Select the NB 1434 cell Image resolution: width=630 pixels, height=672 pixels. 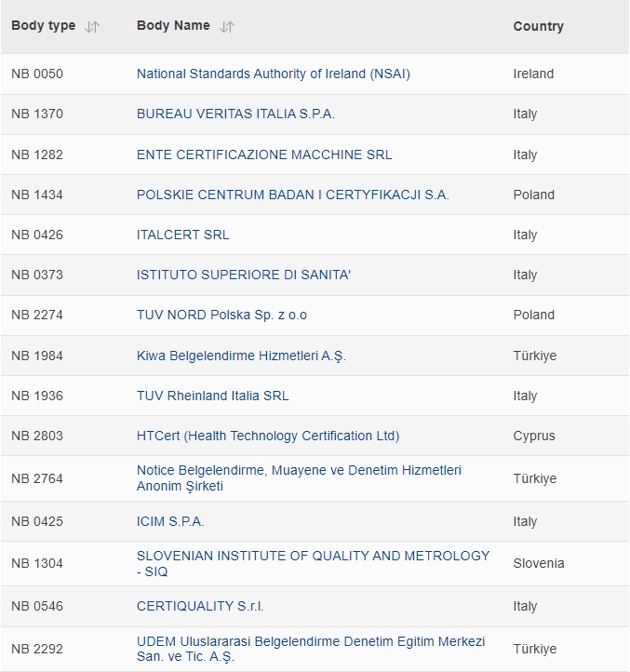click(37, 195)
